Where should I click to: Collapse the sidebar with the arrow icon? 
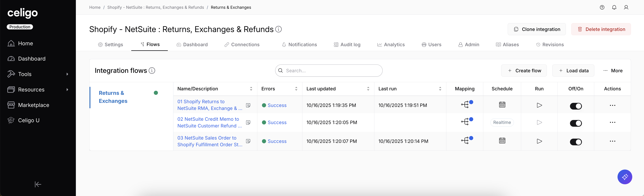(38, 184)
